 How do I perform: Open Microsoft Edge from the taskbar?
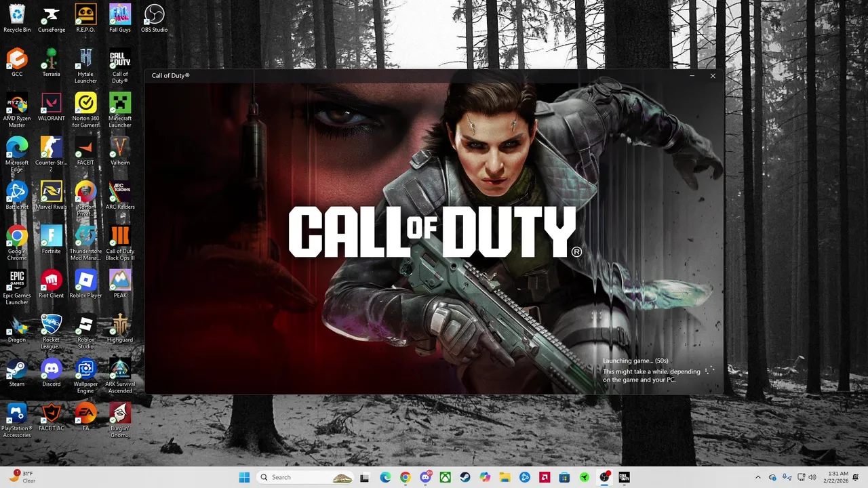coord(385,477)
